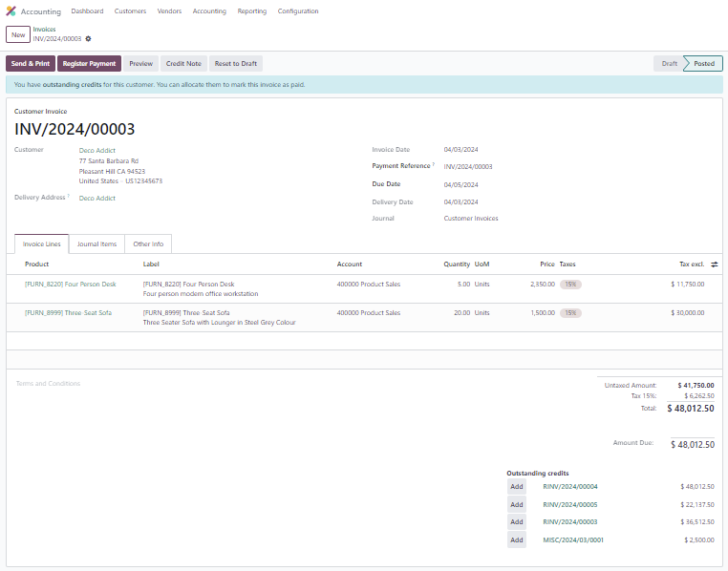Open the MISC/2024/03/0001 entry link
The image size is (728, 571).
[x=573, y=539]
